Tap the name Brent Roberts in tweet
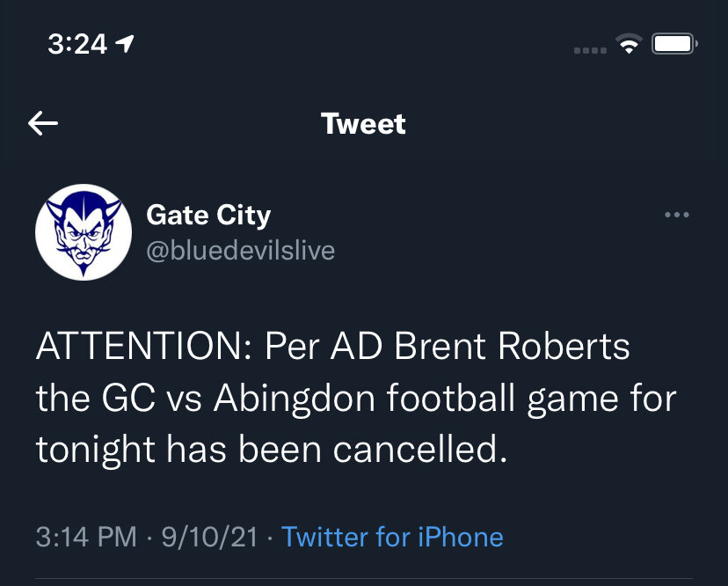Viewport: 728px width, 586px height. 512,348
